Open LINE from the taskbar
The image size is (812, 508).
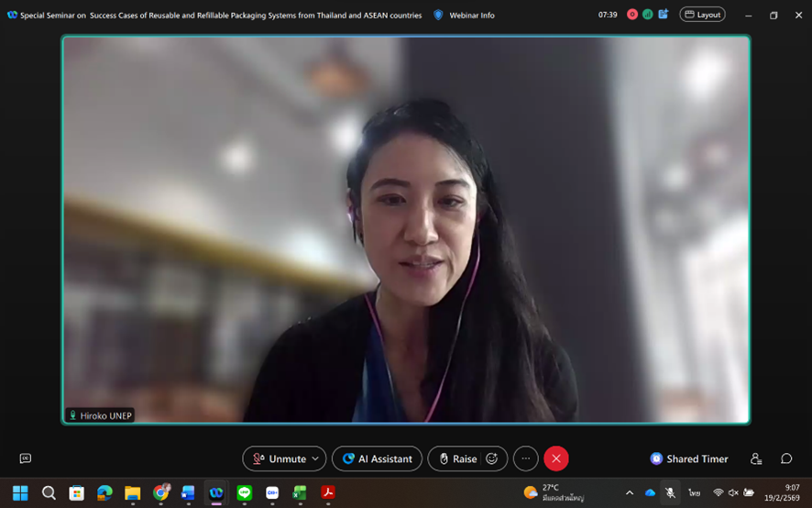(x=244, y=493)
